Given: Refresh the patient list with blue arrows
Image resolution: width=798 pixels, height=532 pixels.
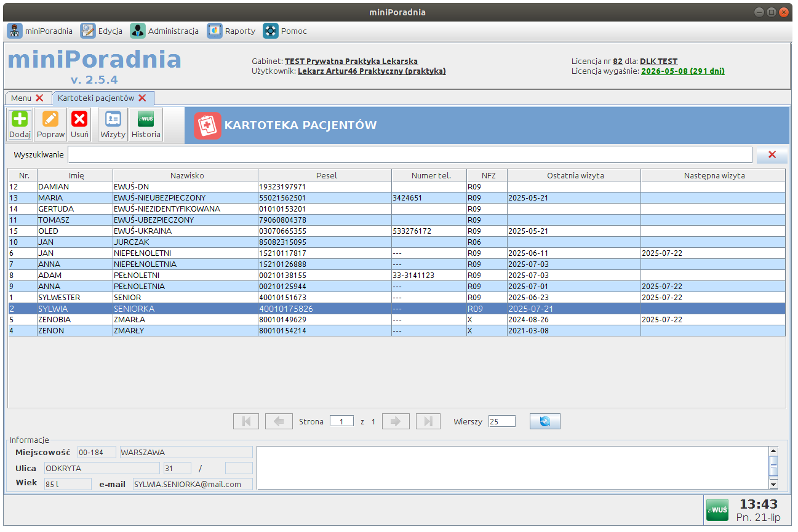Looking at the screenshot, I should (544, 421).
